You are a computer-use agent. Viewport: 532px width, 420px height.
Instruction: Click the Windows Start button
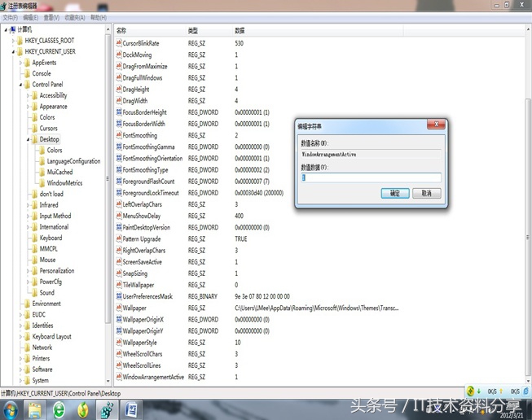11,407
